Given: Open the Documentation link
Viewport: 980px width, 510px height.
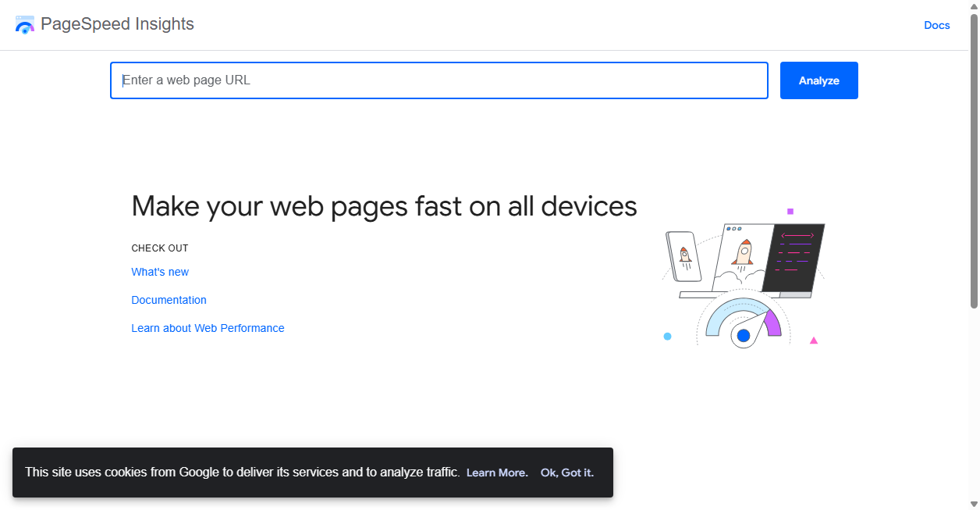Looking at the screenshot, I should click(169, 300).
